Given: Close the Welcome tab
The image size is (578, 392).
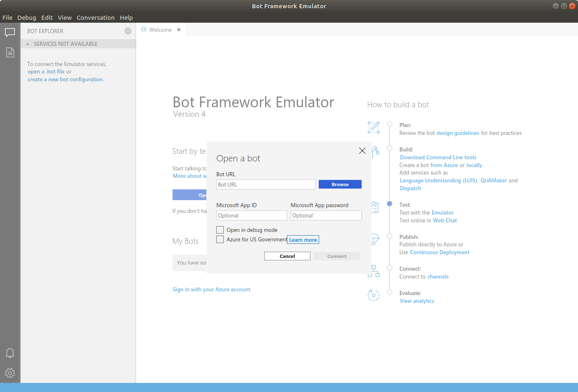Looking at the screenshot, I should tap(179, 29).
